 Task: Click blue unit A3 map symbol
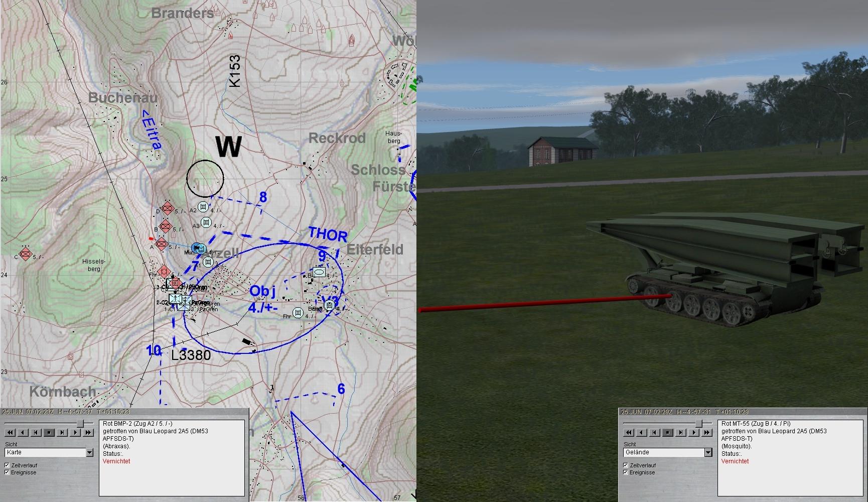coord(206,222)
